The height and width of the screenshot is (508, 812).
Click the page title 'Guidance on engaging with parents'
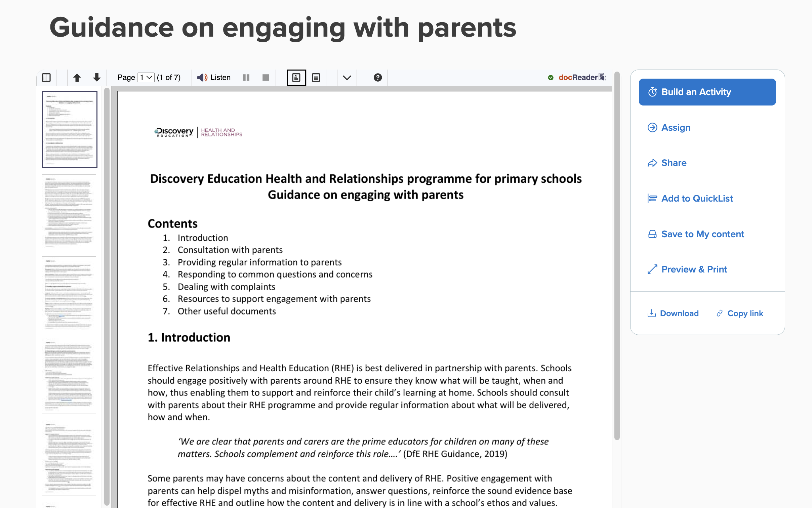[x=283, y=28]
